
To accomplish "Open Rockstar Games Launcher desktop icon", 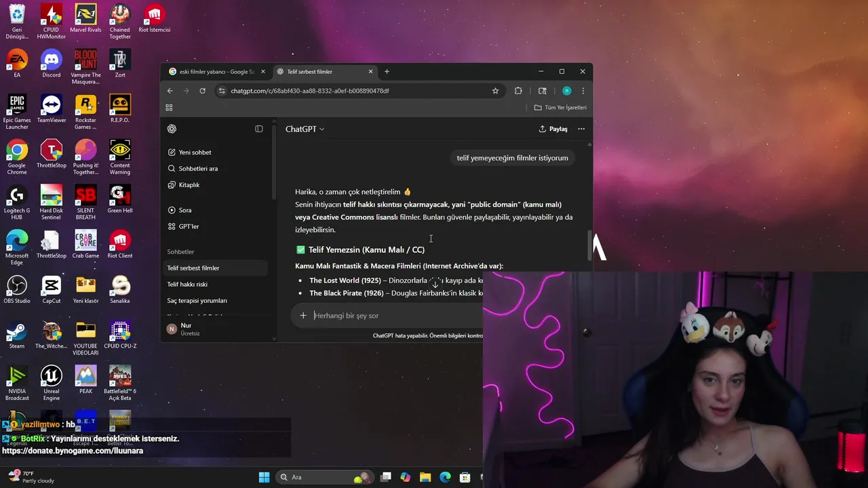I will pyautogui.click(x=85, y=111).
